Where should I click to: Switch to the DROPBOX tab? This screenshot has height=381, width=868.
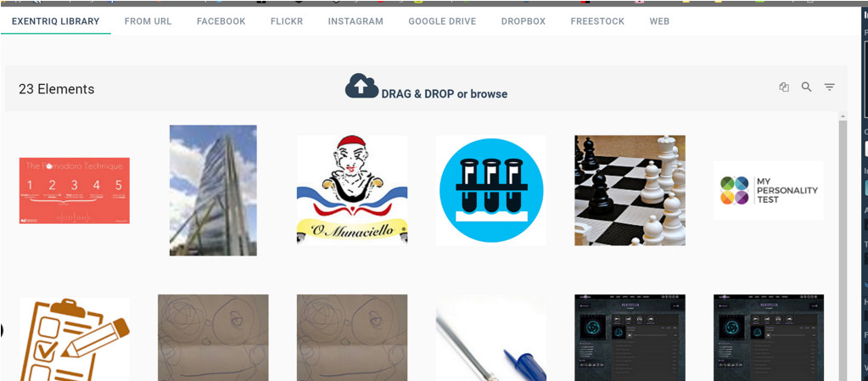(x=524, y=21)
